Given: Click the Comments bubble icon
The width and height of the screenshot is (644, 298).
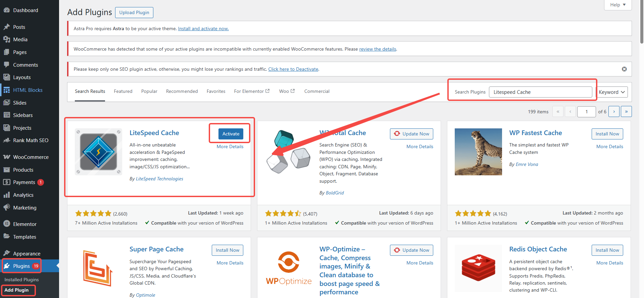Looking at the screenshot, I should tap(7, 65).
